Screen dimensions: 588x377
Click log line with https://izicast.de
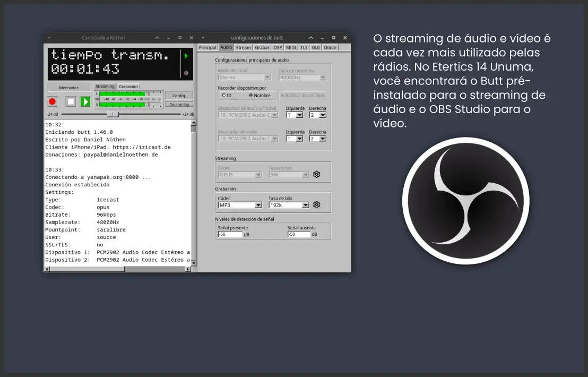pos(108,147)
